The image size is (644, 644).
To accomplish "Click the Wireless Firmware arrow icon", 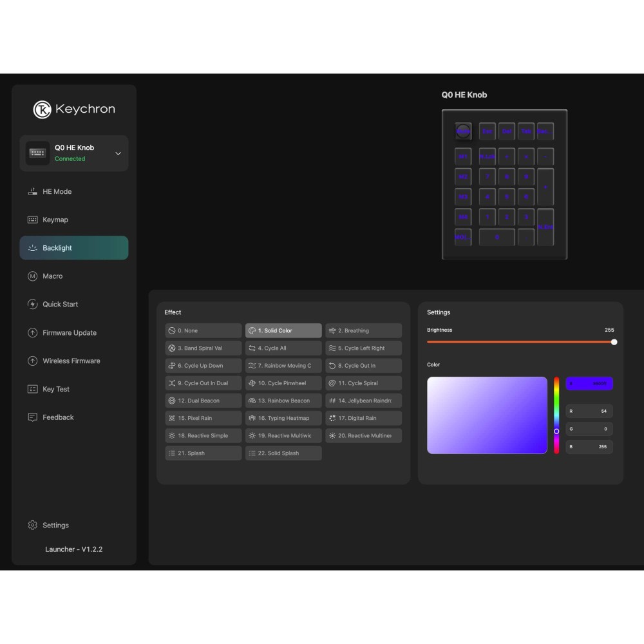I will [32, 361].
